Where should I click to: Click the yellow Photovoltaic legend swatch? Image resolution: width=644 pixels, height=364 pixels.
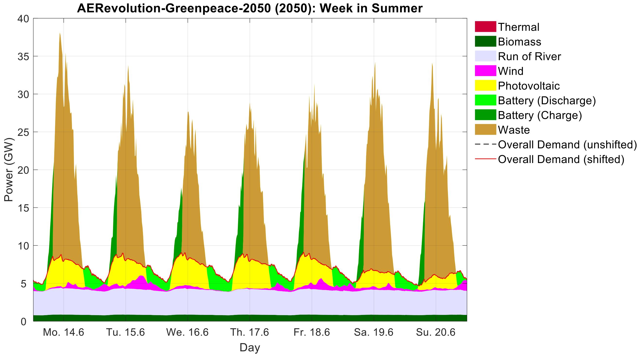(485, 86)
